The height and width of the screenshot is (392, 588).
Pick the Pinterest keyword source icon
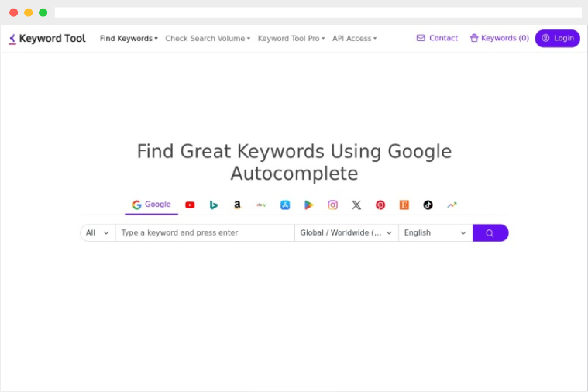[x=380, y=205]
